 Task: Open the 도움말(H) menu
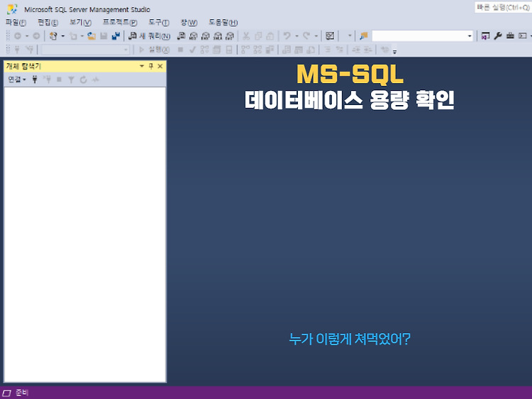tap(223, 23)
